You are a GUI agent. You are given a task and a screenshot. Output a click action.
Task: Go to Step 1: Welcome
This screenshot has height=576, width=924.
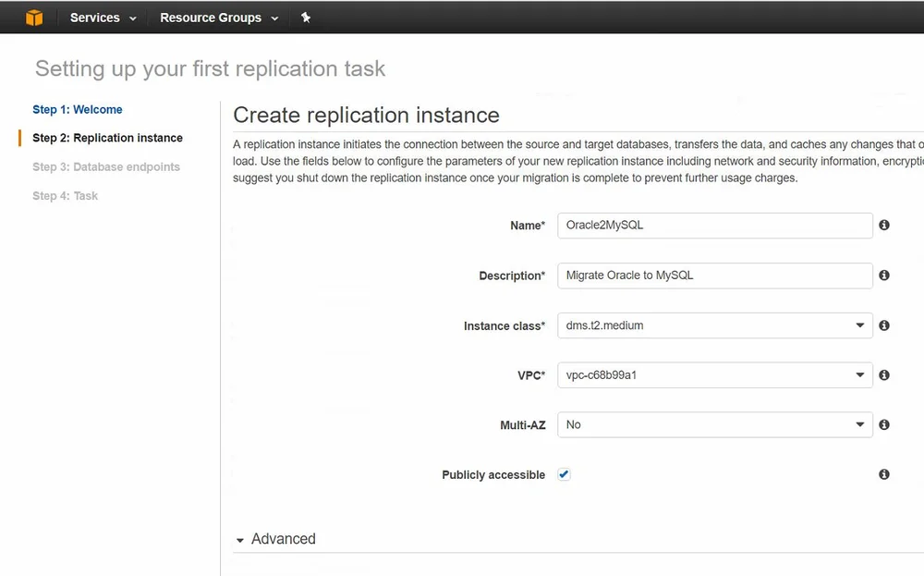coord(78,109)
